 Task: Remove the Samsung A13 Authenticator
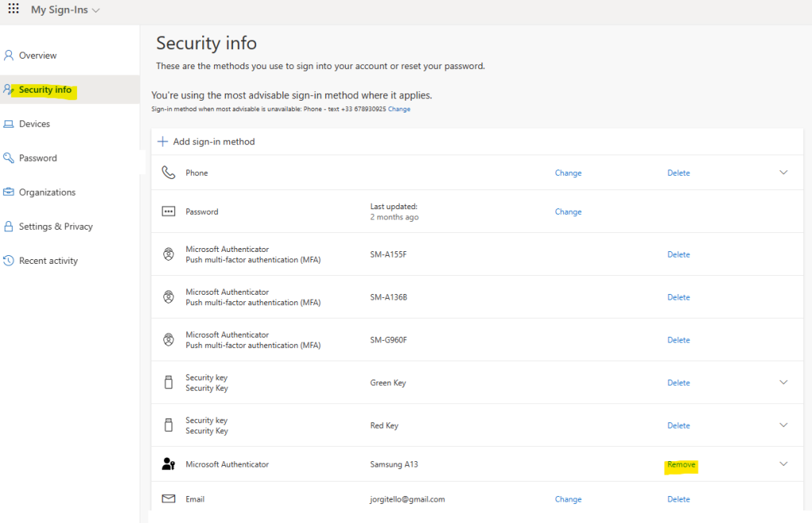[681, 464]
